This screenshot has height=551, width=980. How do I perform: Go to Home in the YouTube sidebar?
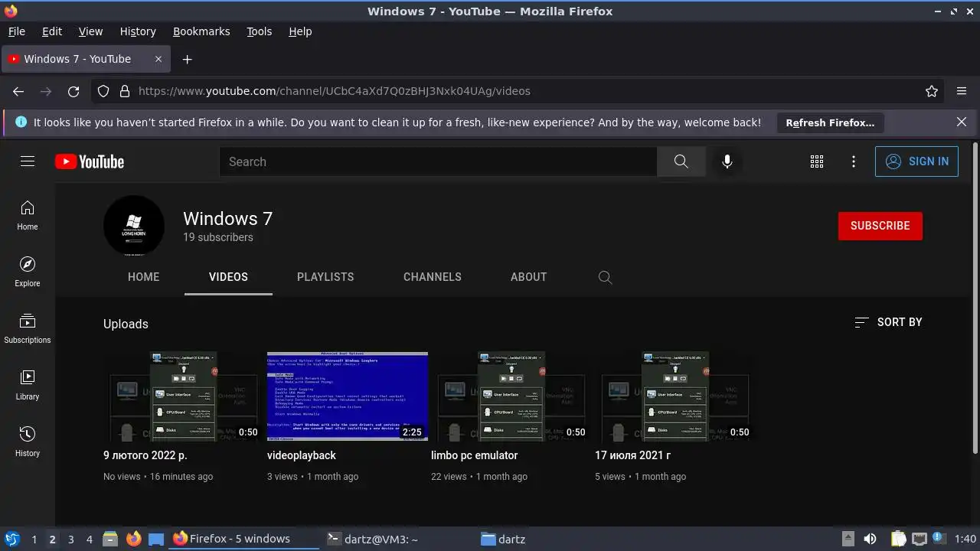28,215
